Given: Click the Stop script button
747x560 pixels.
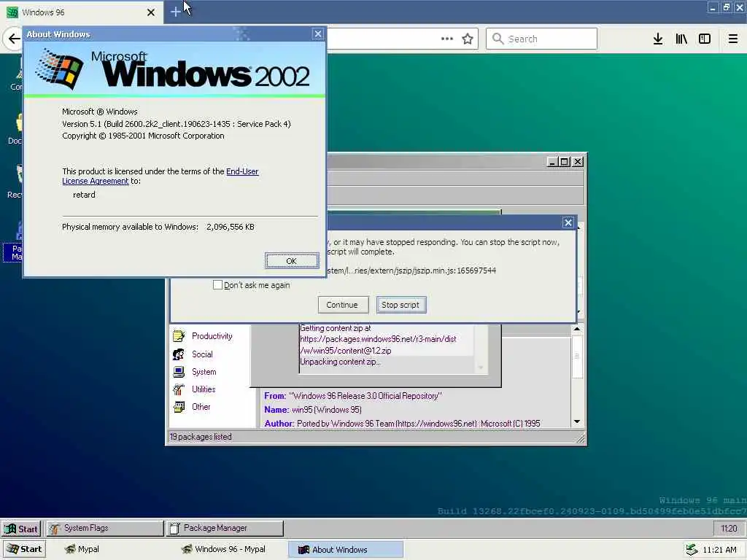Looking at the screenshot, I should (400, 305).
